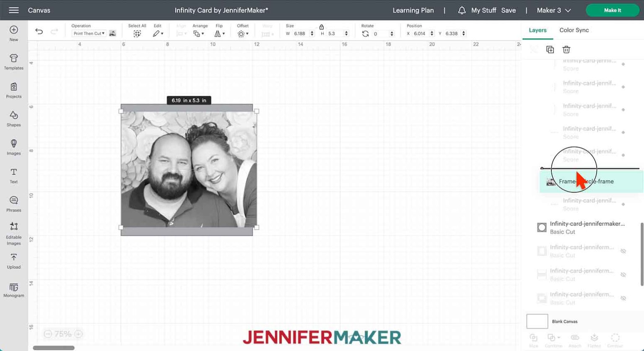Open the Maker 3 machine dropdown
The width and height of the screenshot is (644, 351).
coord(554,10)
